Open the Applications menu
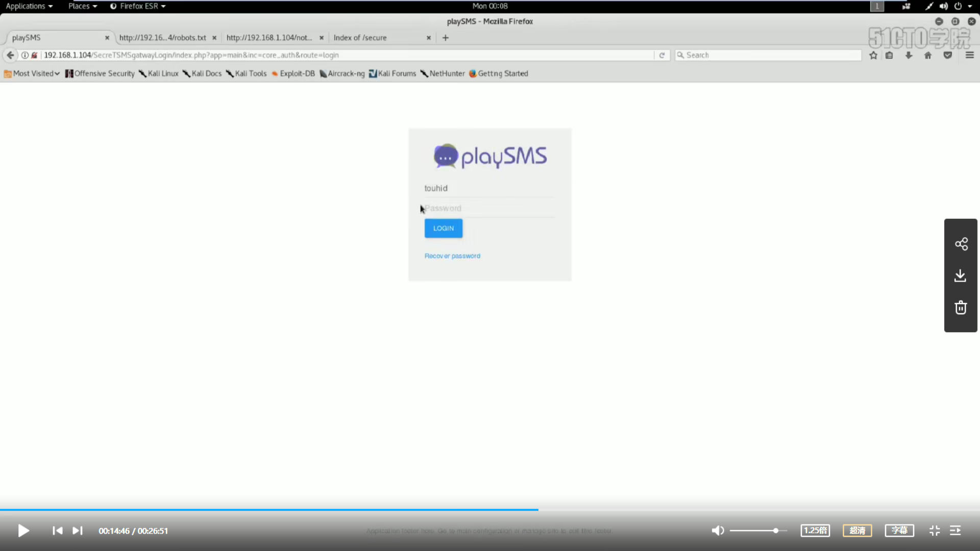Screen dimensions: 980x551 (29, 6)
